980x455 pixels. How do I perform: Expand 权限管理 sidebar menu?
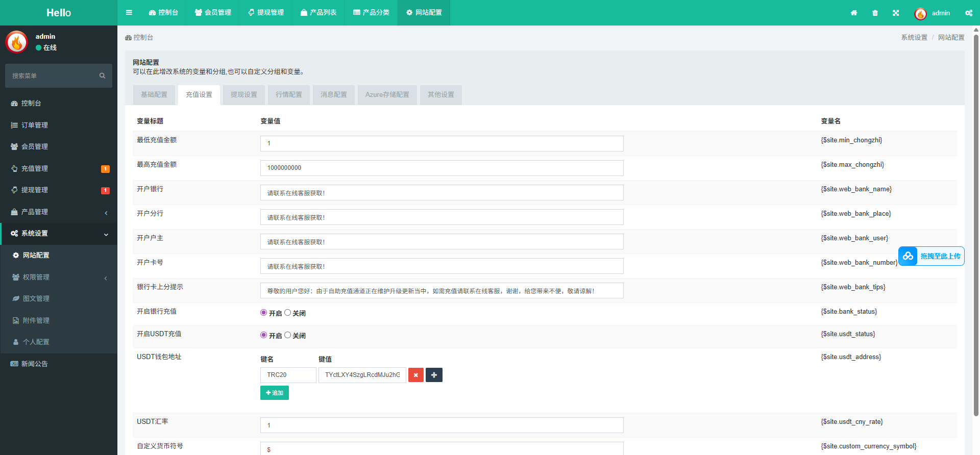59,277
